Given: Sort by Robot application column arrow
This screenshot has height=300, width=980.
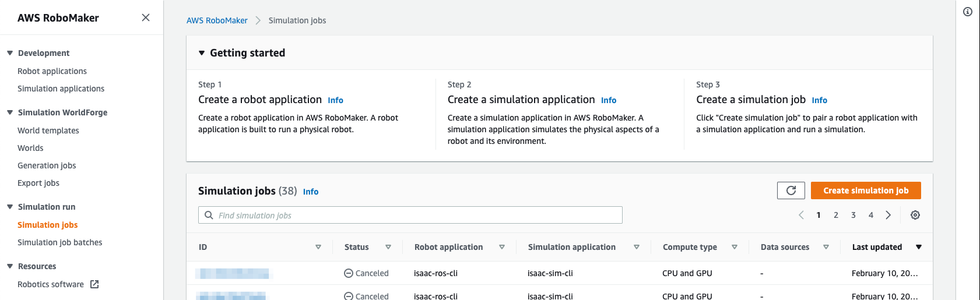Looking at the screenshot, I should tap(502, 247).
